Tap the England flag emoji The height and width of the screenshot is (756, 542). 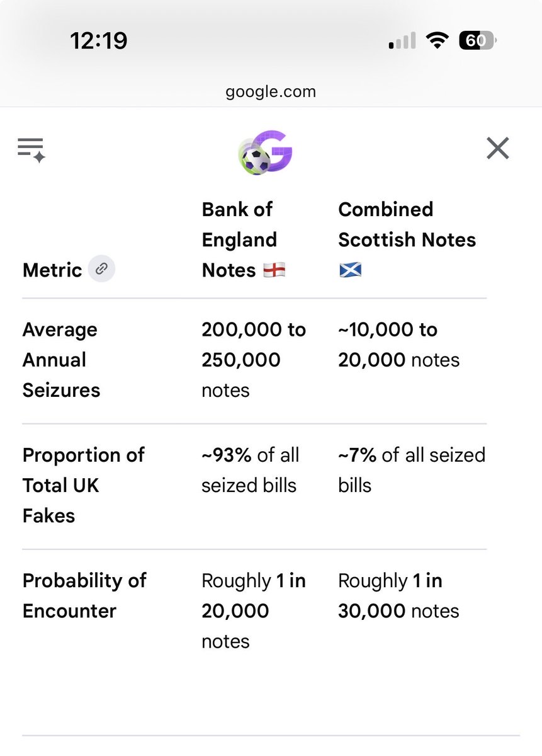[x=274, y=270]
